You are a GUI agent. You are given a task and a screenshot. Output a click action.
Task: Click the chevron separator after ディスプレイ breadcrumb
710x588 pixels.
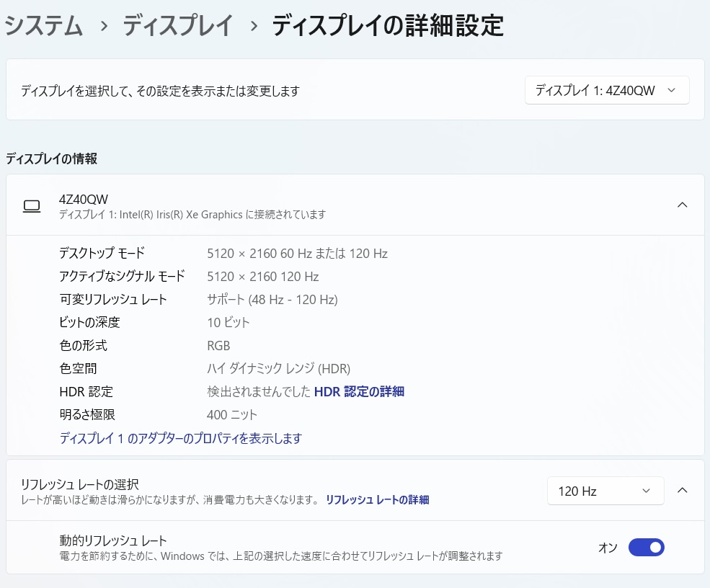(x=253, y=27)
